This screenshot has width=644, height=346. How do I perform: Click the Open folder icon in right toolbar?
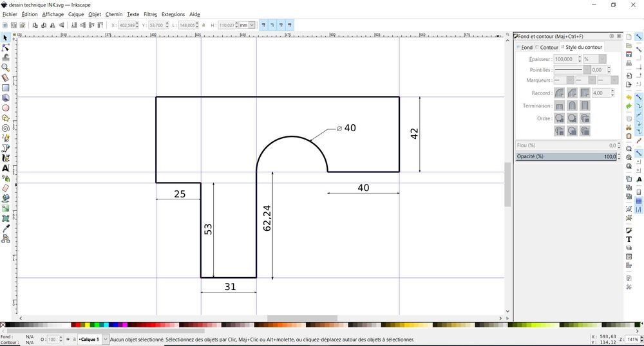629,46
